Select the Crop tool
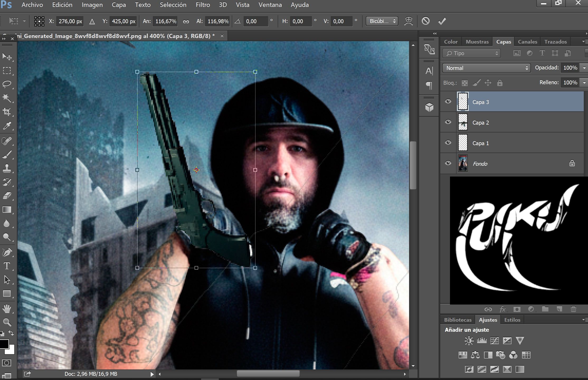588x380 pixels. (x=7, y=112)
